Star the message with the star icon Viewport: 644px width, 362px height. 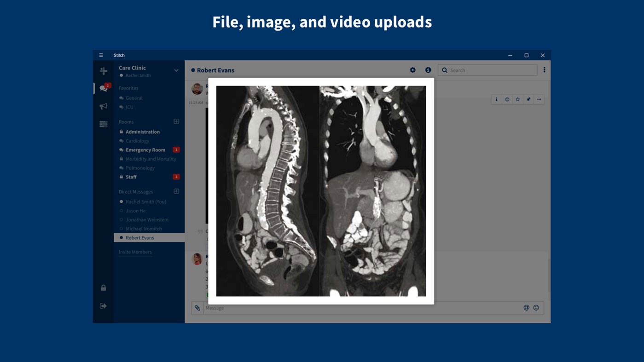pos(518,99)
